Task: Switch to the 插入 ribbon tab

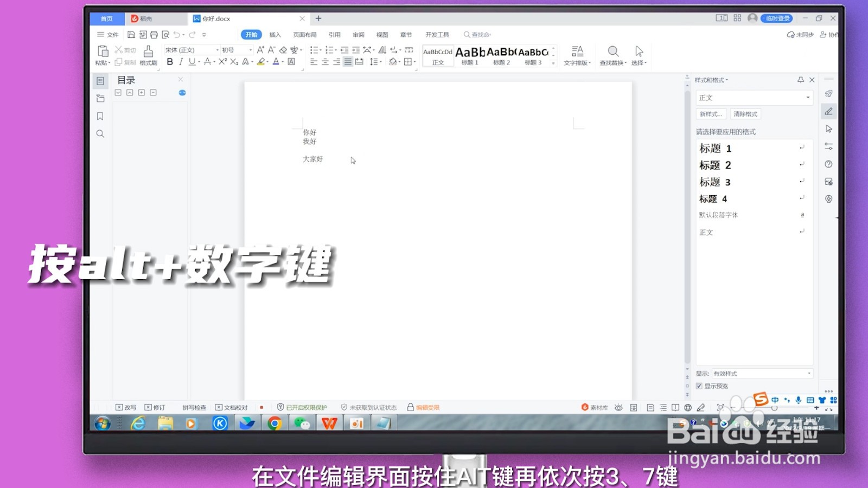Action: pyautogui.click(x=275, y=35)
